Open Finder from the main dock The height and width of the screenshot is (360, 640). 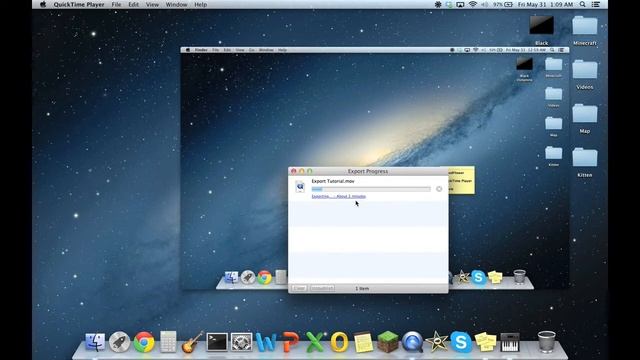pos(95,342)
